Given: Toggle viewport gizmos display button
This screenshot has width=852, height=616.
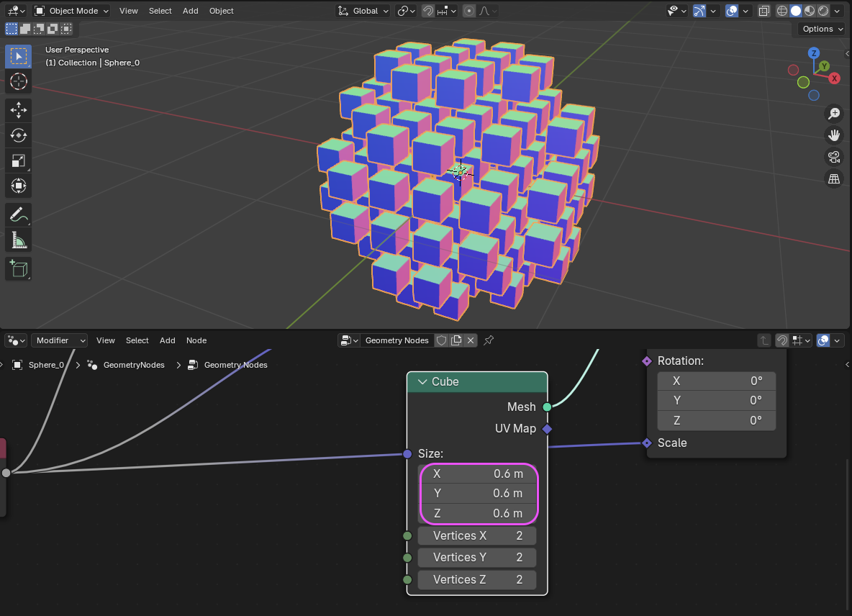Looking at the screenshot, I should pos(699,11).
